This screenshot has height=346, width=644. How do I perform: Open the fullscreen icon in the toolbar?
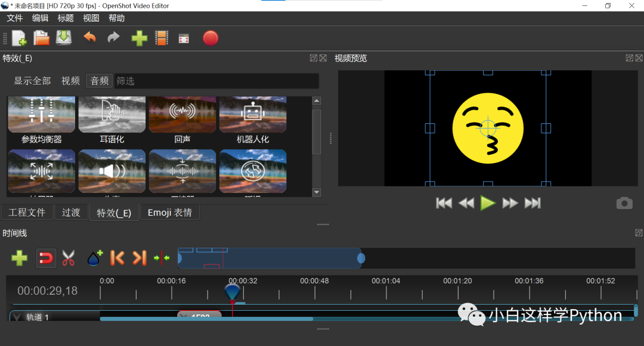(x=184, y=39)
